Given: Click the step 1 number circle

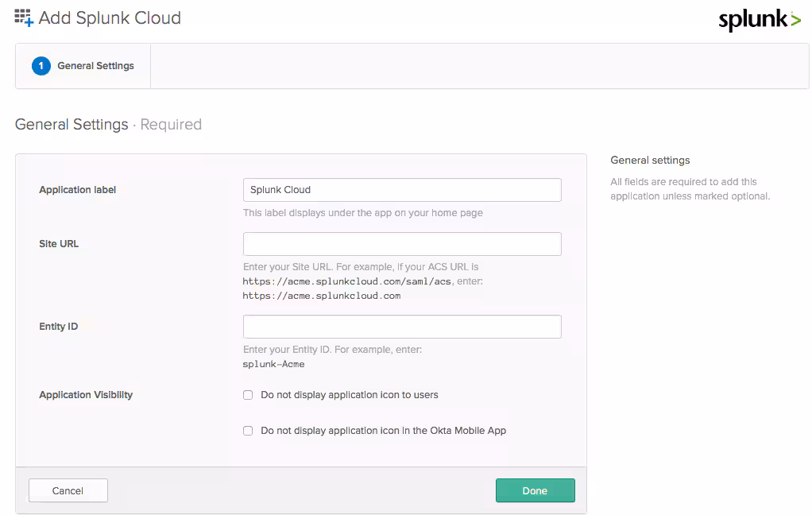Looking at the screenshot, I should (41, 66).
